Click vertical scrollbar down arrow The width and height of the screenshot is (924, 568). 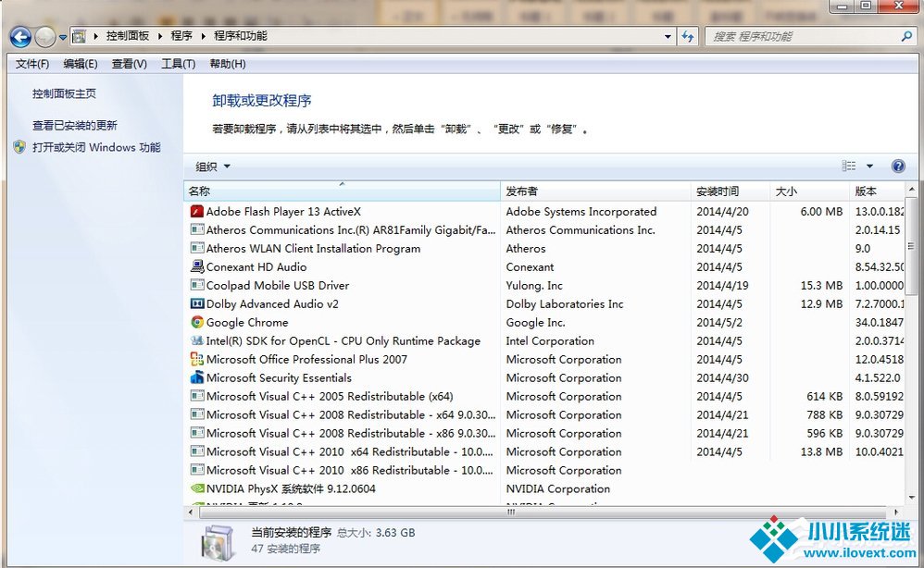[x=911, y=498]
